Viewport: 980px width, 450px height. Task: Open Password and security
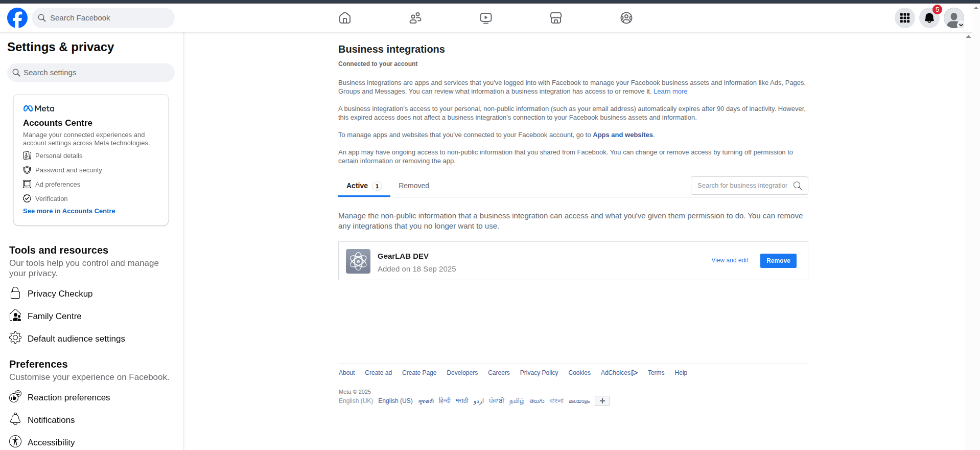coord(68,170)
